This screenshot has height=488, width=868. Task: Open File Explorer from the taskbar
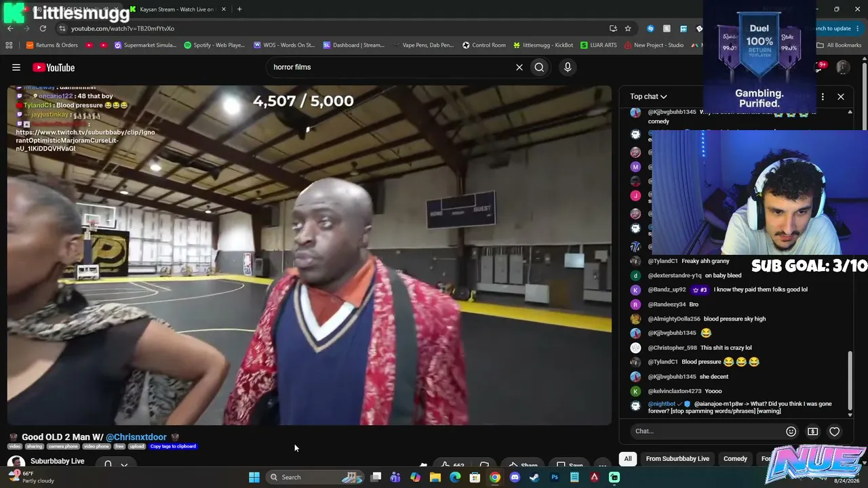435,477
